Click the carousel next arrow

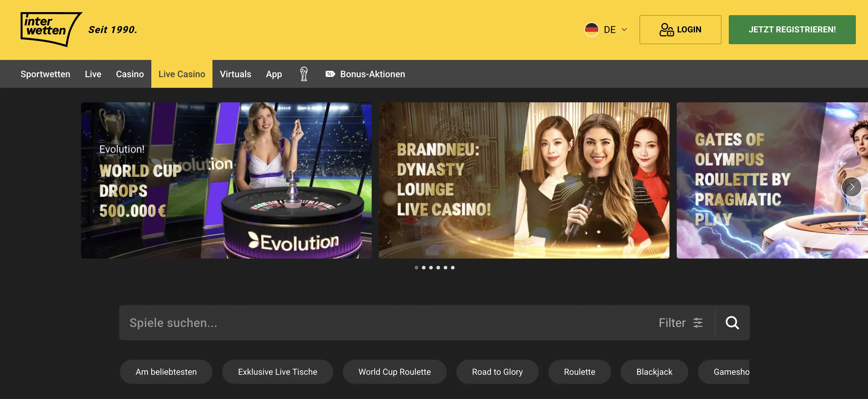click(x=851, y=187)
